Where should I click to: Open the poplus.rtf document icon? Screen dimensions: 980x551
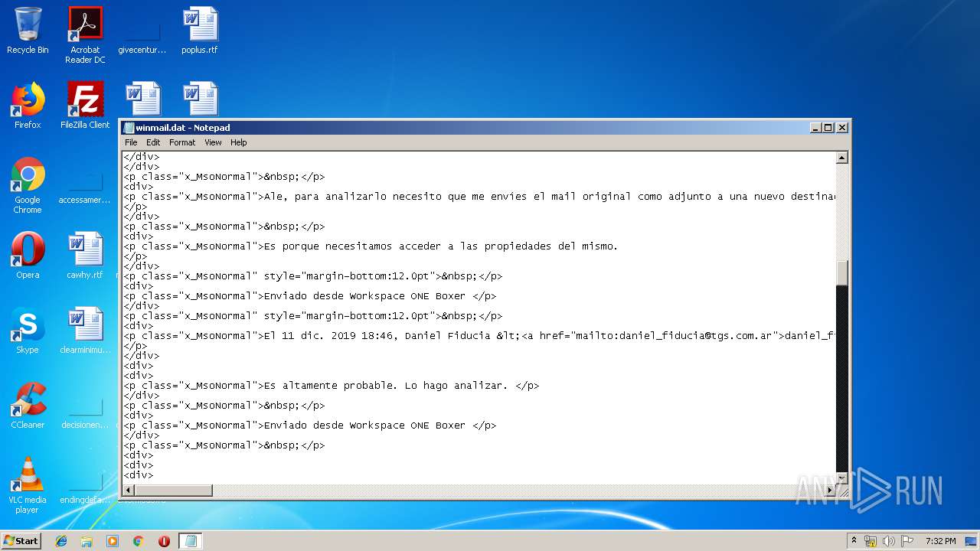point(200,31)
